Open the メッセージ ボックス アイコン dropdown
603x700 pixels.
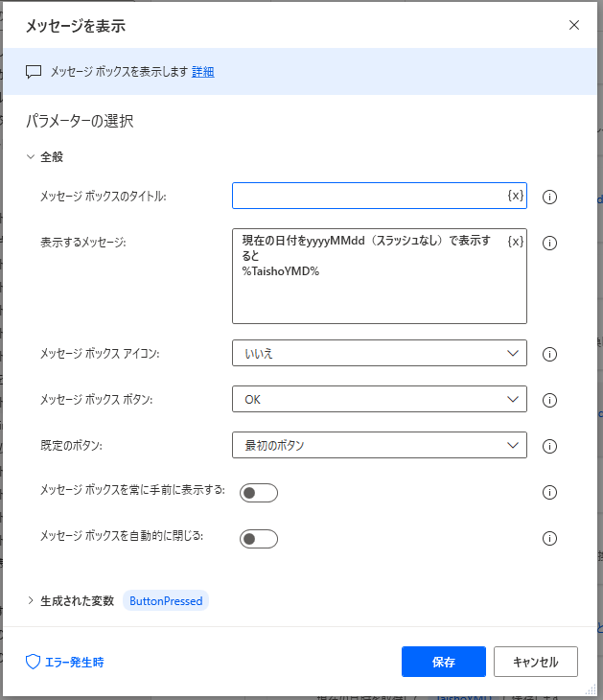[379, 353]
